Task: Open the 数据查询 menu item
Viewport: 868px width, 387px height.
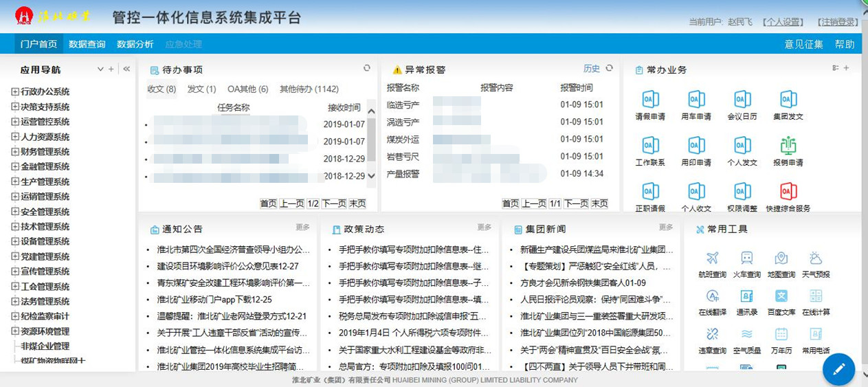Action: click(87, 44)
